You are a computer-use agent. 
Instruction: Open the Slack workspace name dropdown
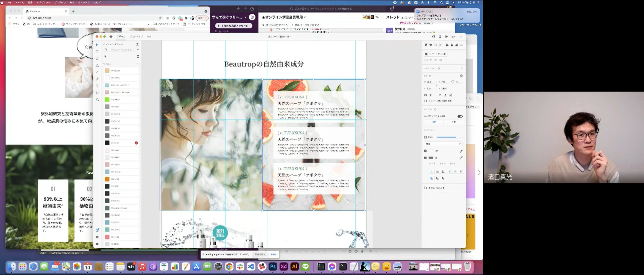click(x=229, y=17)
